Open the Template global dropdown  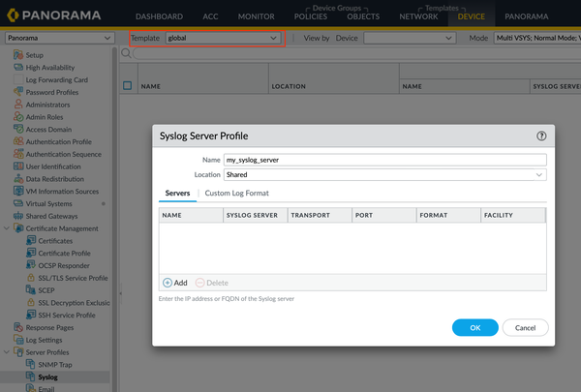(x=221, y=38)
